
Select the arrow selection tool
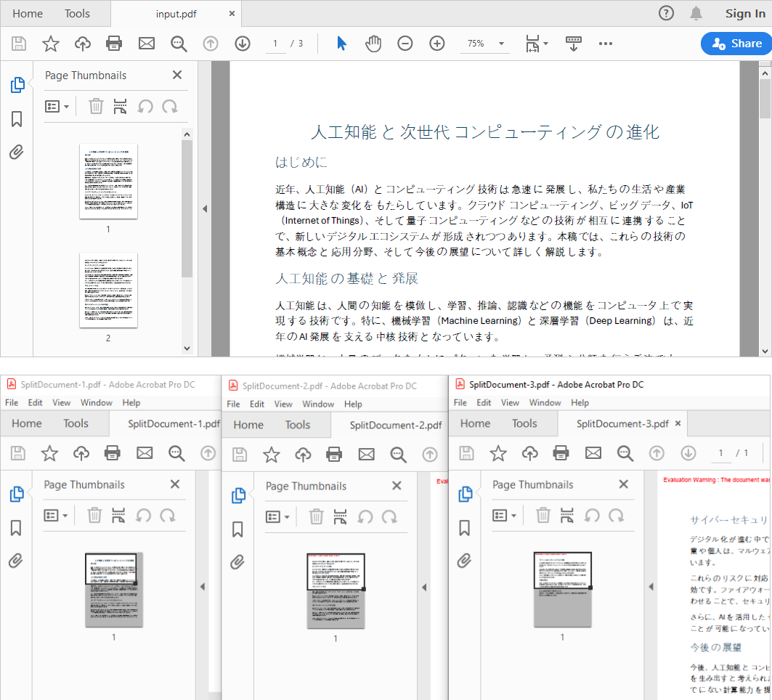[x=341, y=44]
